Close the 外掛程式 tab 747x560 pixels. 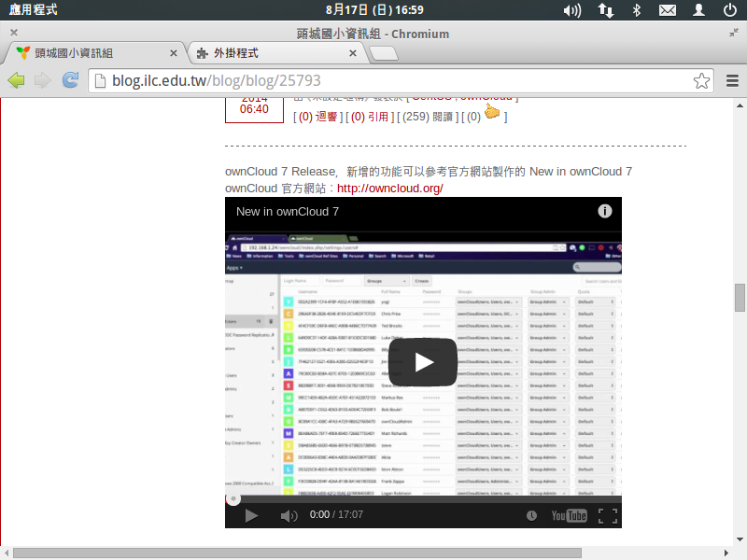click(353, 53)
